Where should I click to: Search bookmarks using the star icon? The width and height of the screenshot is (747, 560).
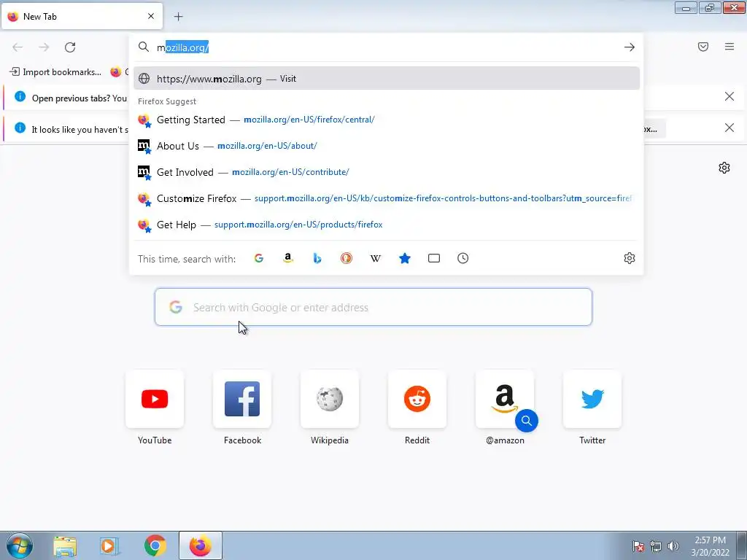pos(404,258)
